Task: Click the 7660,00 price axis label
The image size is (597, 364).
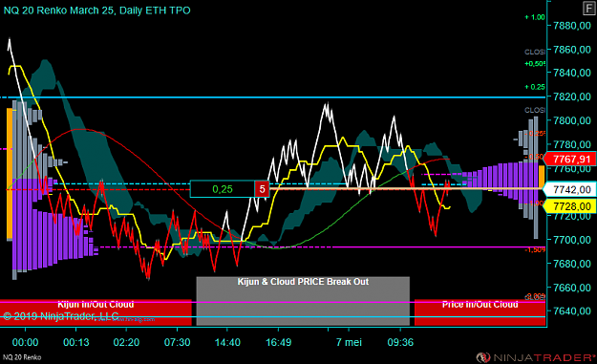Action: coord(572,288)
